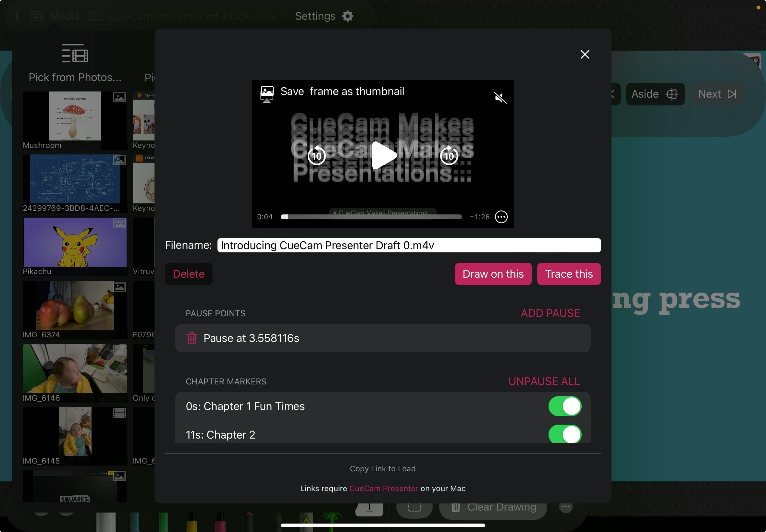Click CueCam Presenter hyperlink
The height and width of the screenshot is (532, 766).
[384, 489]
